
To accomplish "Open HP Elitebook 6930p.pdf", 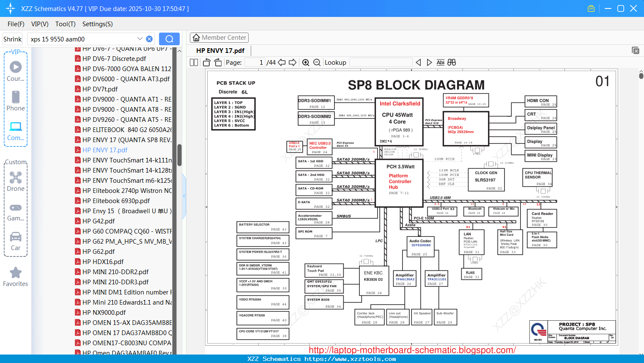I will point(116,201).
